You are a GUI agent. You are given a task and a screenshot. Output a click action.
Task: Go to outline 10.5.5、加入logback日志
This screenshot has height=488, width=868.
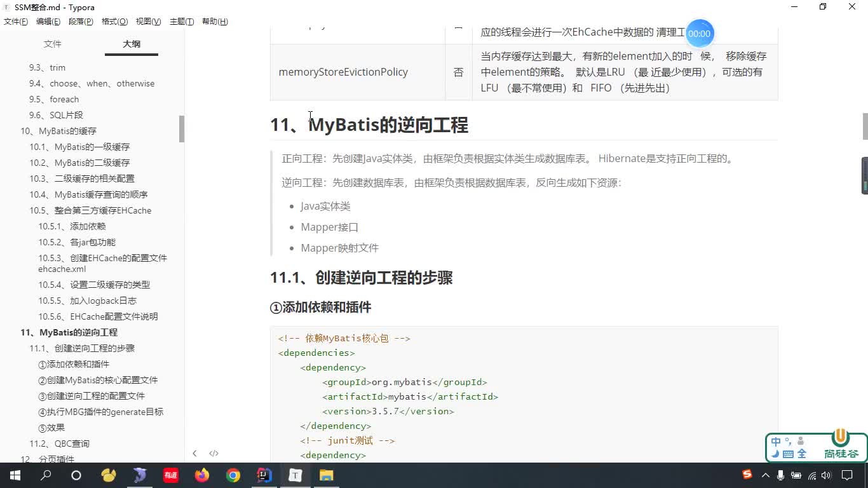(x=87, y=301)
